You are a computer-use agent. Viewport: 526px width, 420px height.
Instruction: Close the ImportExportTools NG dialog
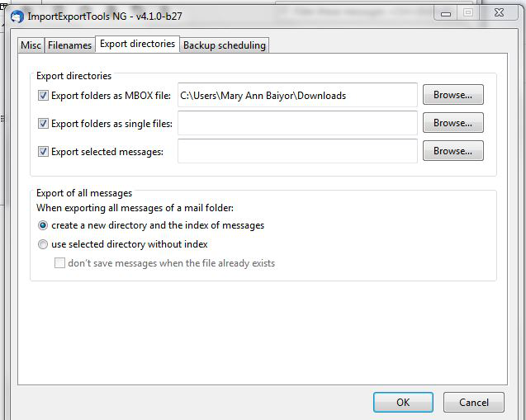click(499, 13)
